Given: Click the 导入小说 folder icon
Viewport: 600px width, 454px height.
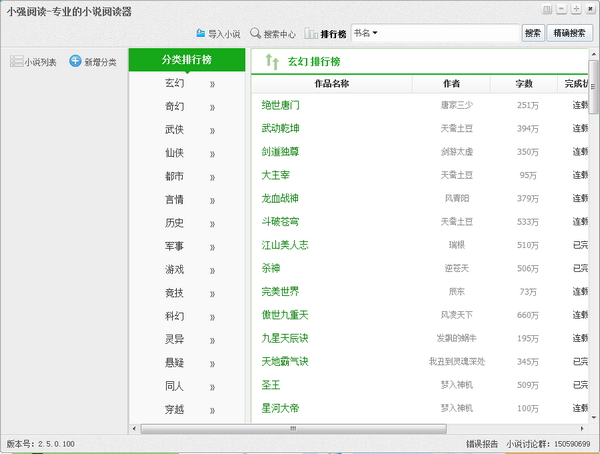Looking at the screenshot, I should pos(201,33).
